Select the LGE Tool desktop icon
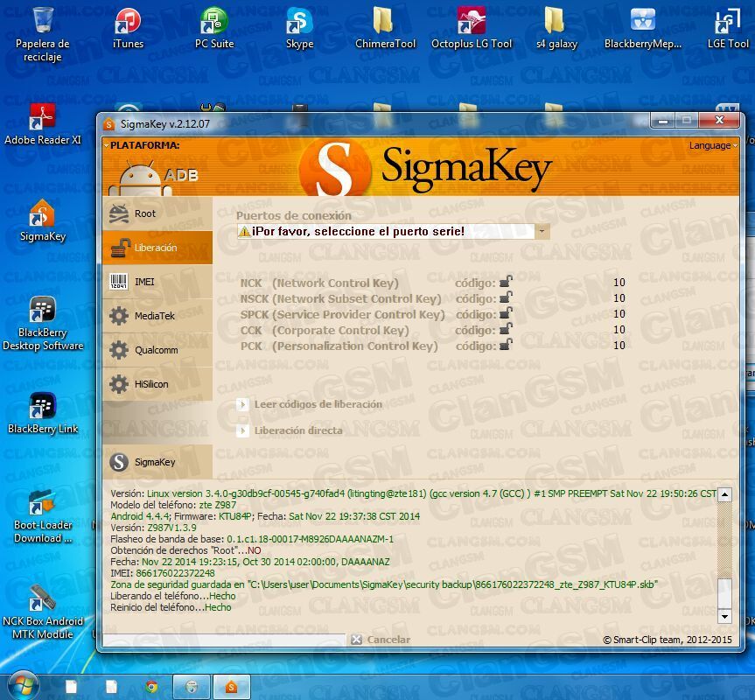Screen dimensions: 755x700 (x=728, y=29)
